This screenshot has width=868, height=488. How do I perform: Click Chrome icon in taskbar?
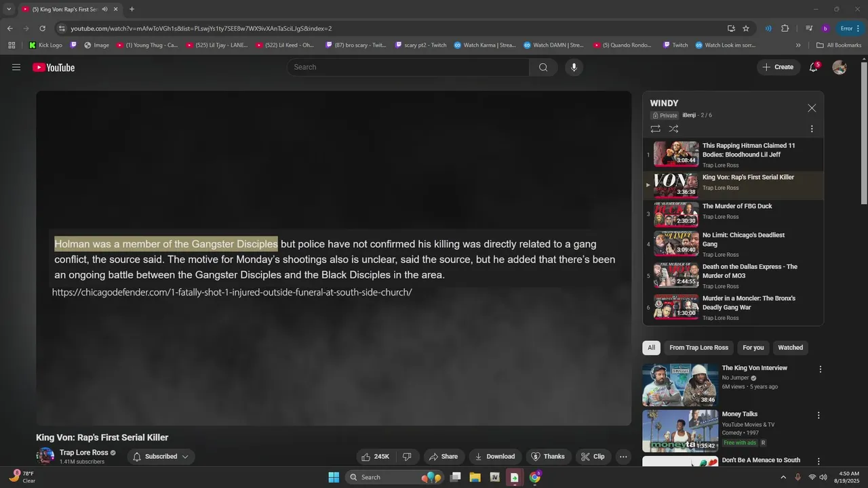[x=534, y=477]
